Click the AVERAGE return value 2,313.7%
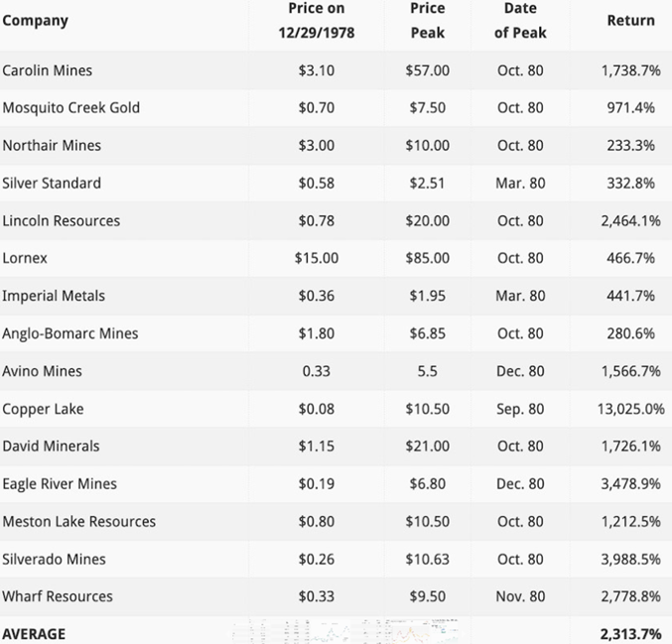The width and height of the screenshot is (672, 644). click(x=630, y=634)
